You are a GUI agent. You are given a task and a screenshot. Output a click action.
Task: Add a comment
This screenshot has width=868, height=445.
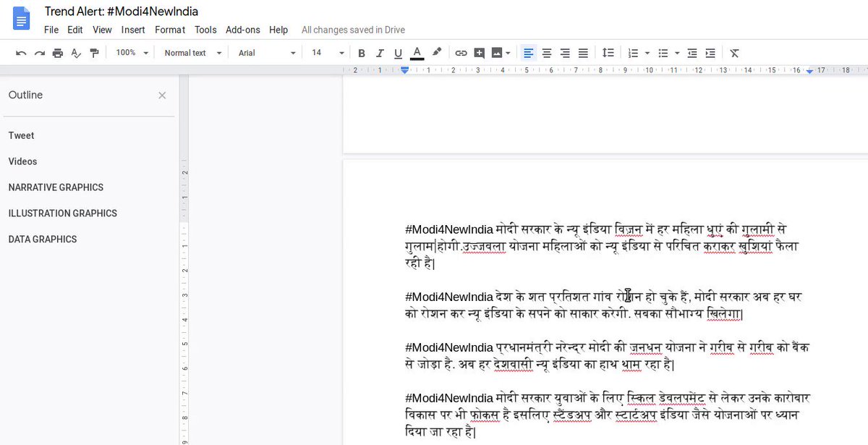(x=479, y=53)
